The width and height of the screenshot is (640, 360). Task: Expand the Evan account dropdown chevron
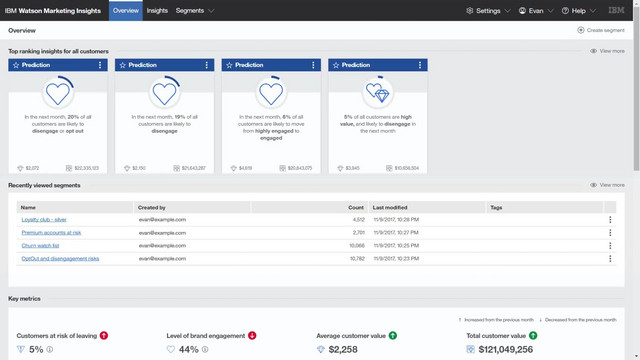click(x=550, y=11)
